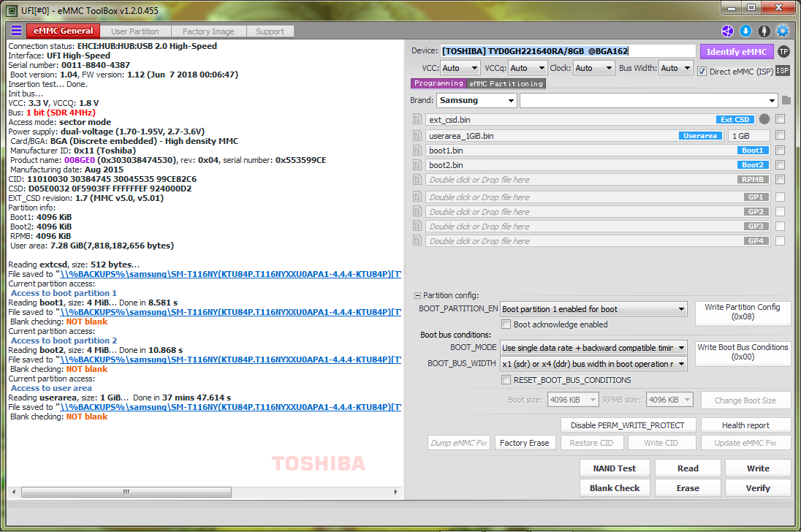Click the Disable PERM_WRITE_PROTECT button

point(628,425)
